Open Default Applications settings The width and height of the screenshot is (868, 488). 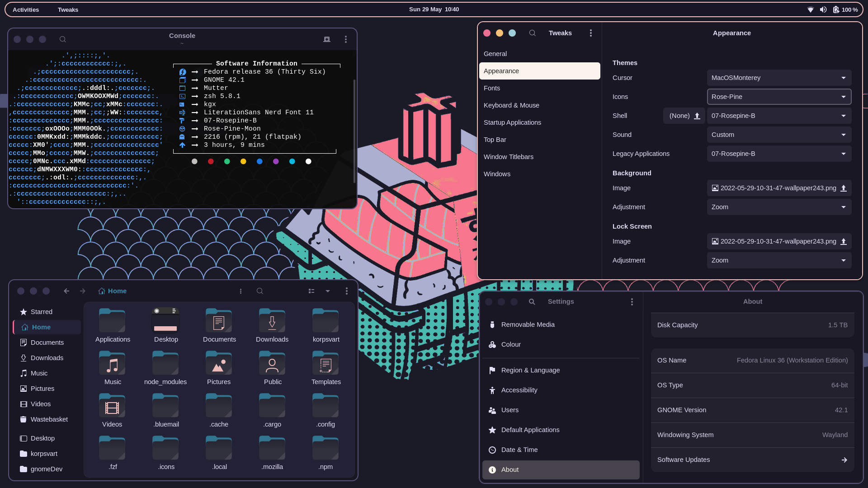[x=561, y=430]
